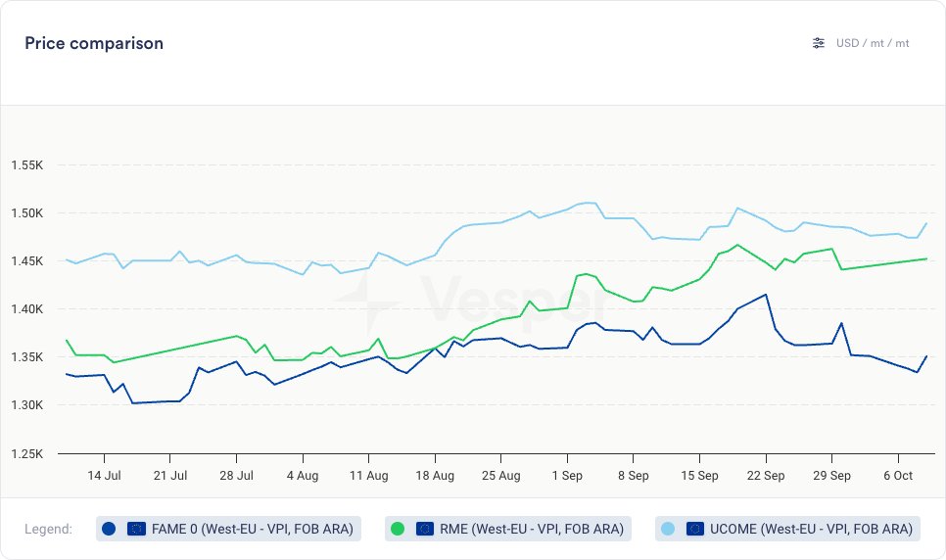Click the EU flag beside UCOME
Viewport: 946px width, 560px height.
pyautogui.click(x=695, y=529)
